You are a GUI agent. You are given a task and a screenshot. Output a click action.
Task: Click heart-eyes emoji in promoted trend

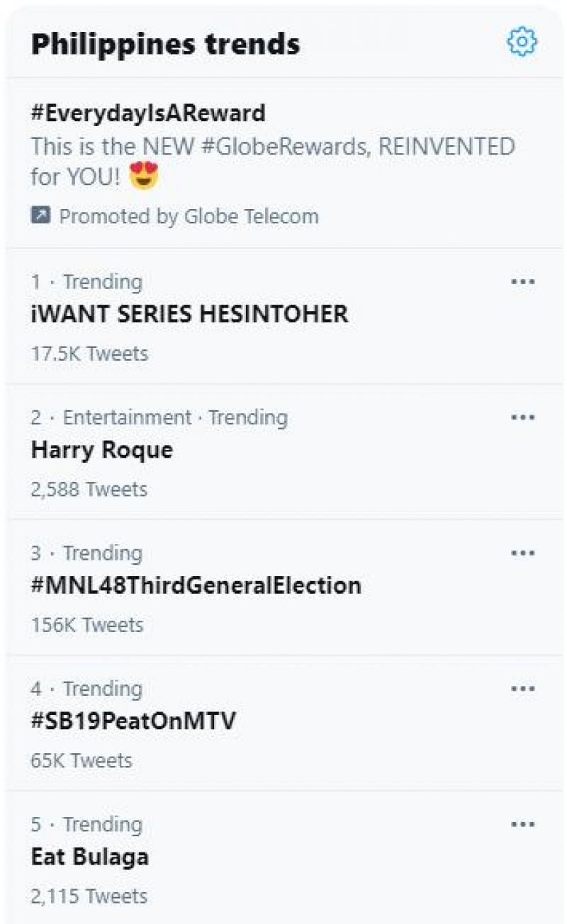click(145, 176)
